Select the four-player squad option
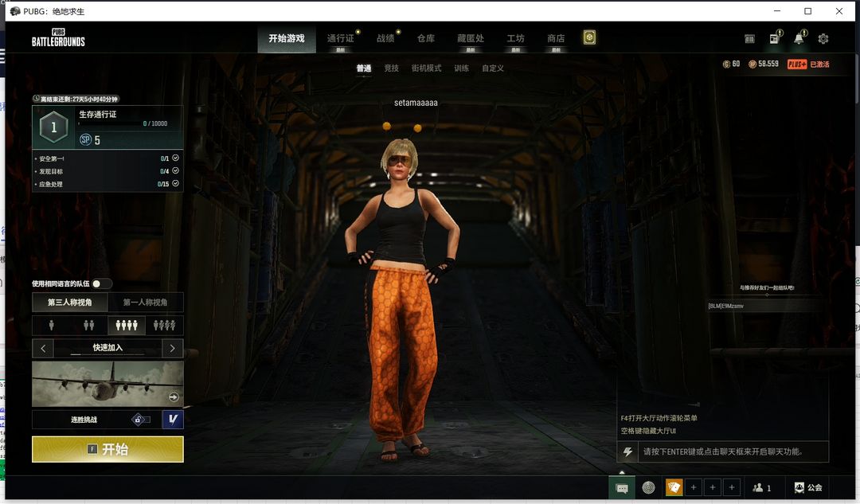The image size is (860, 504). 164,325
